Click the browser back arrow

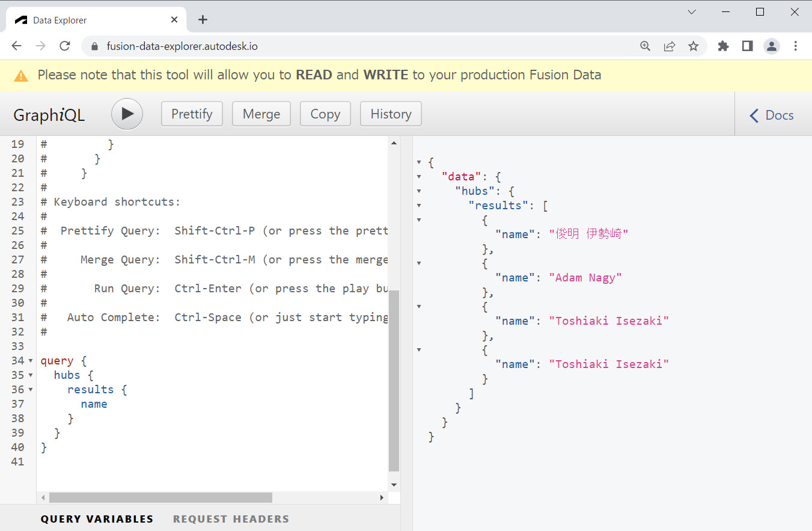(16, 46)
